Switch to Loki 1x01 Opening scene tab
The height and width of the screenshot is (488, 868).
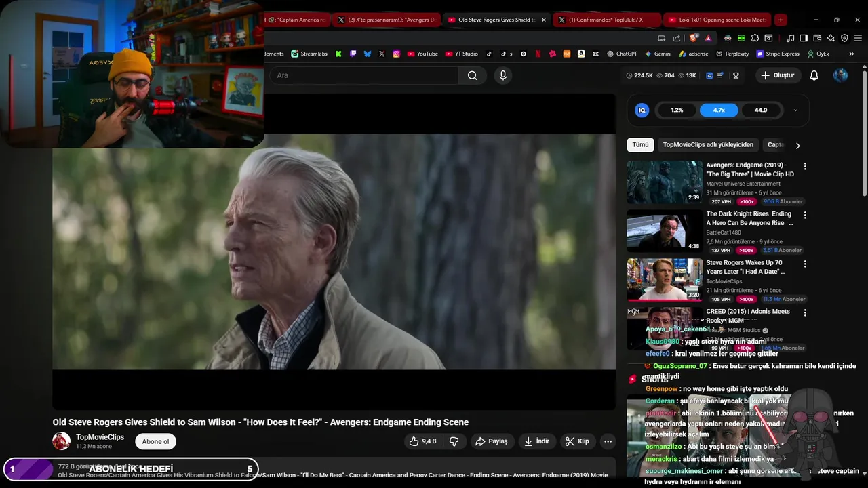point(717,20)
